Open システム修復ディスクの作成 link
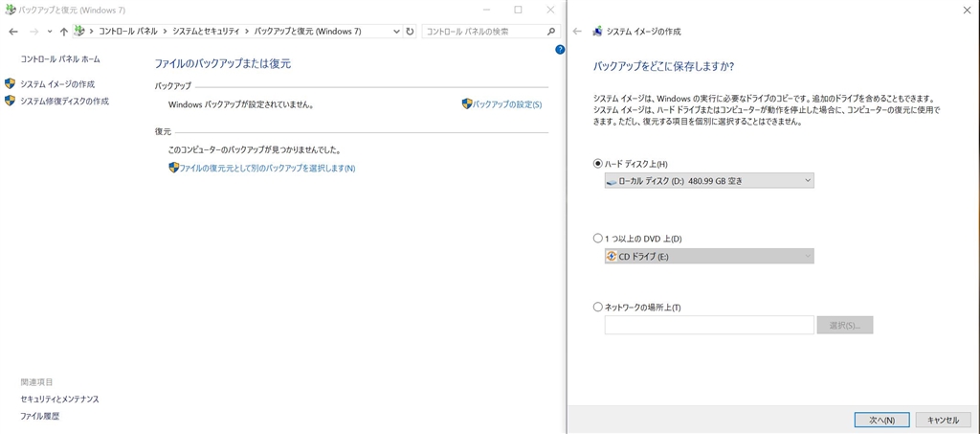980x434 pixels. (64, 101)
